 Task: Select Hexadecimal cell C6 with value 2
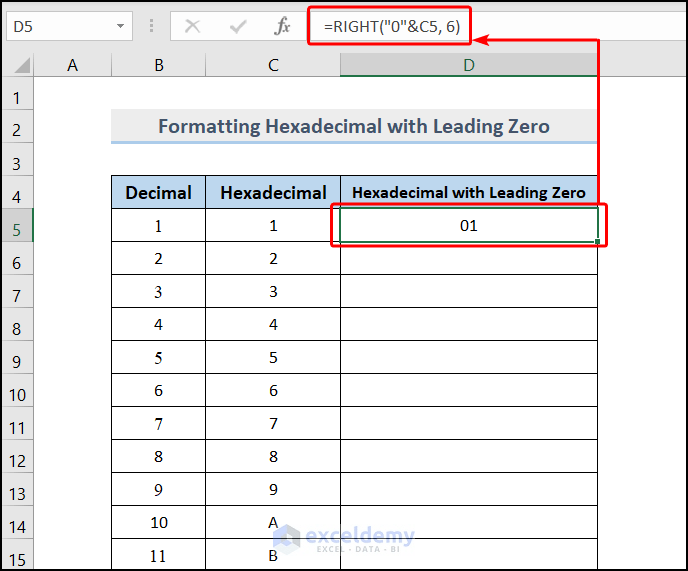[273, 258]
